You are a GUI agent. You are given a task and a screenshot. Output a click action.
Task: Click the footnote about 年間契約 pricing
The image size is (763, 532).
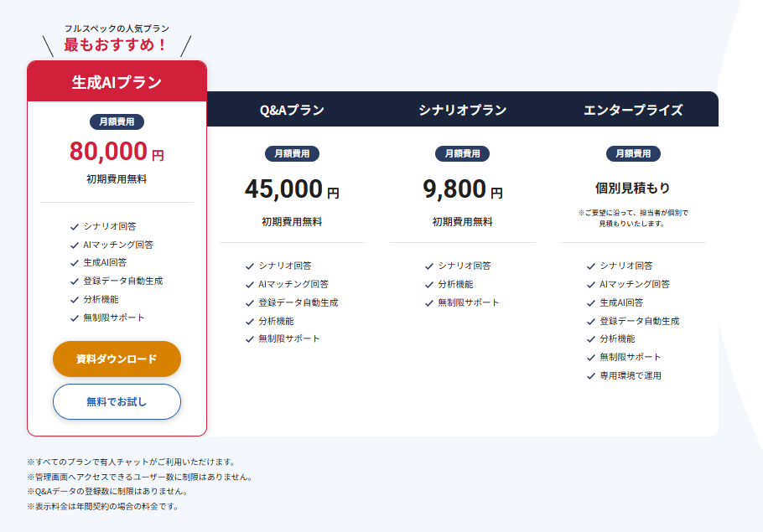pyautogui.click(x=104, y=506)
